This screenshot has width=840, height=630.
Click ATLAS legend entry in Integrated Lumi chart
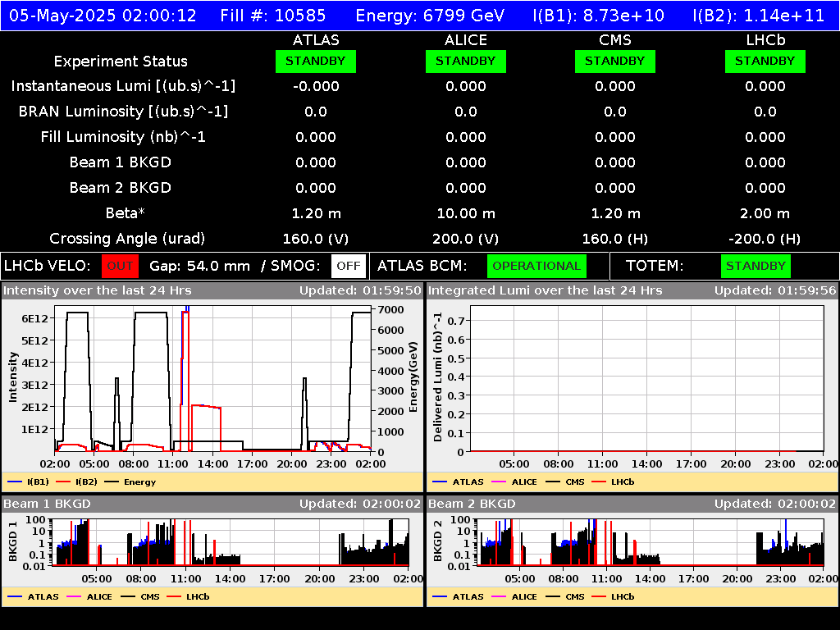(458, 482)
